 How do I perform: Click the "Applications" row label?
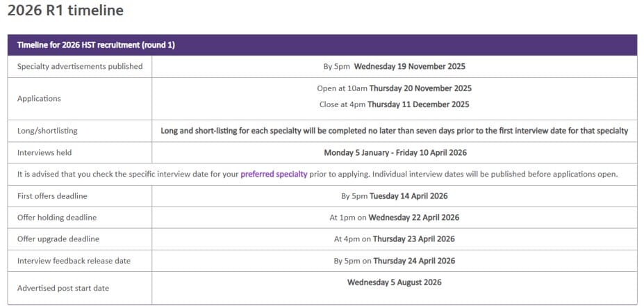tap(39, 99)
